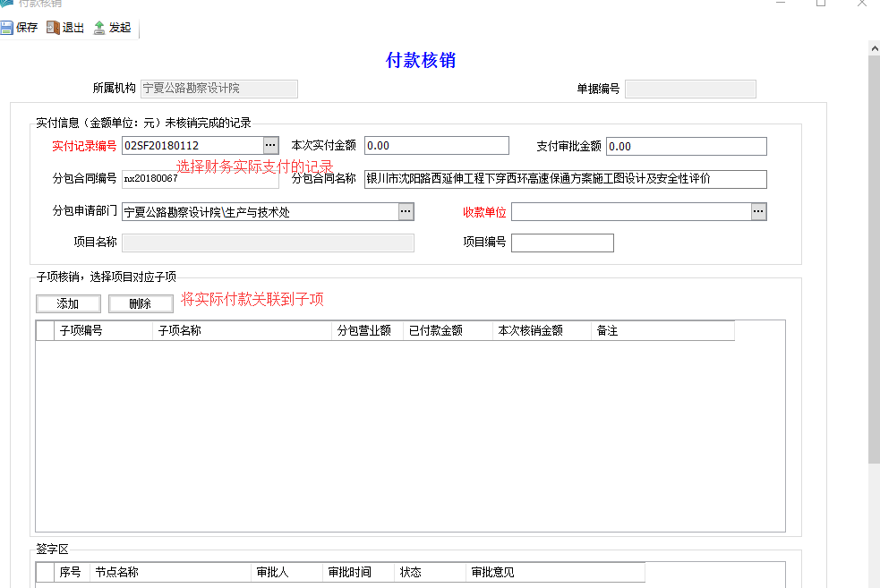Select the 分包营业额 column header
This screenshot has width=880, height=588.
367,330
